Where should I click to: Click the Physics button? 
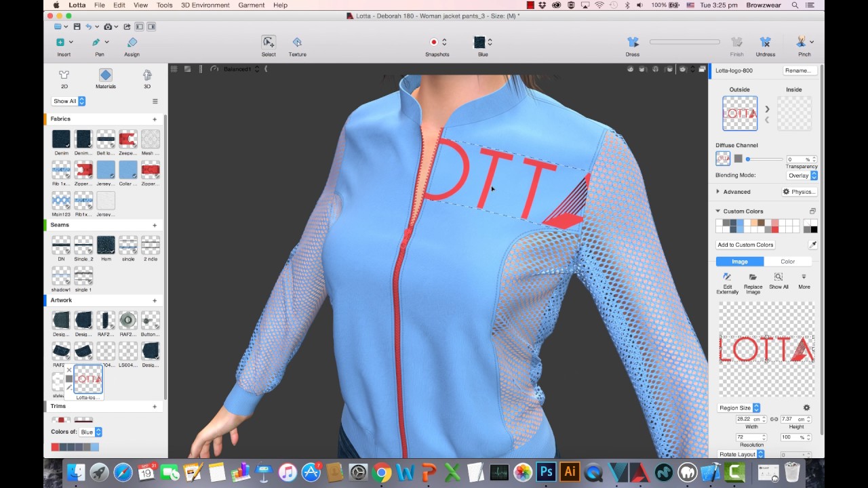pyautogui.click(x=799, y=192)
